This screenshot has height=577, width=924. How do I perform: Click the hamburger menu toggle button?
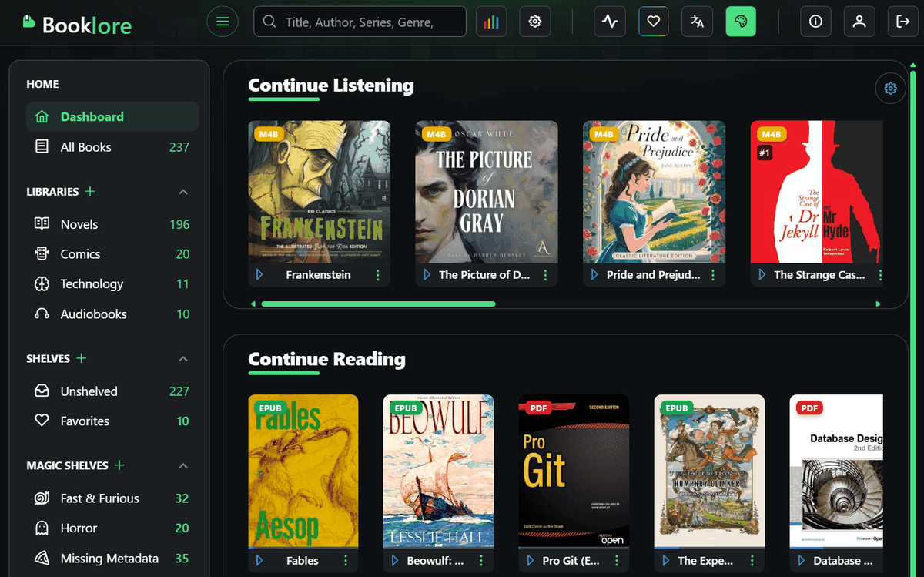(x=223, y=22)
